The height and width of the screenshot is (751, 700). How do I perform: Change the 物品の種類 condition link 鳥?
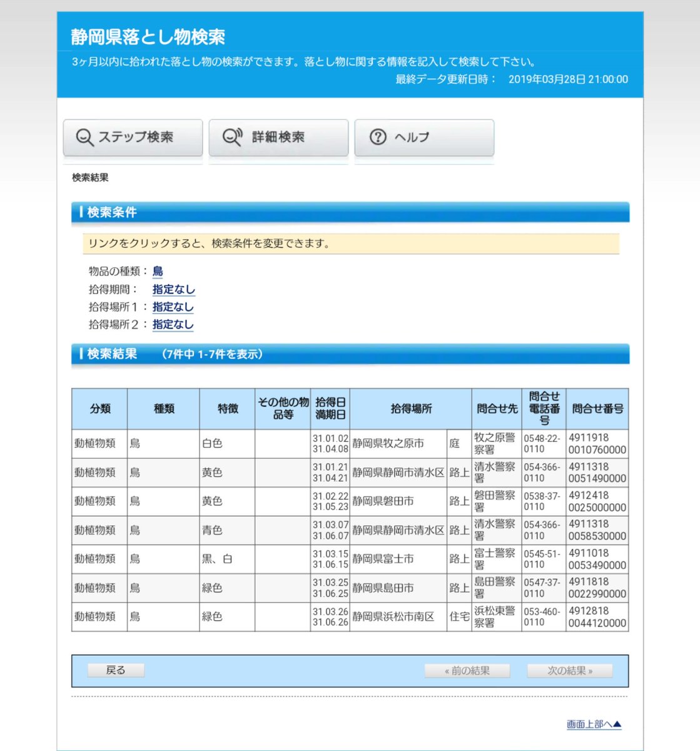click(158, 271)
